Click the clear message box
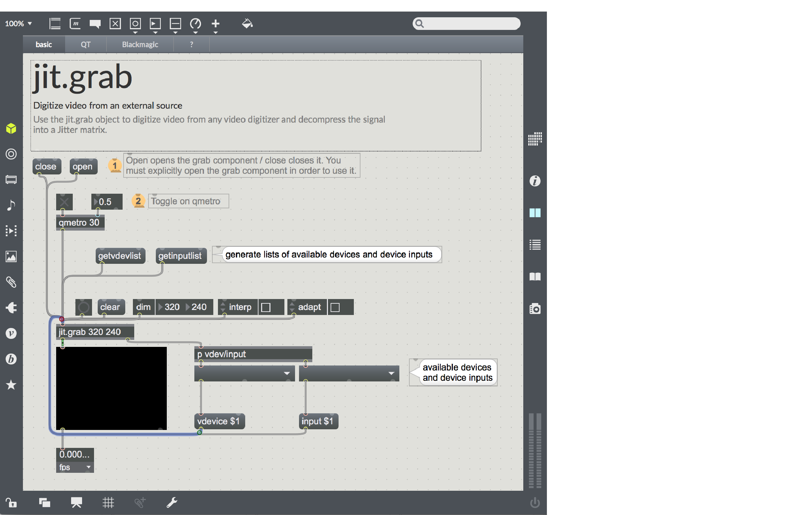Screen dimensions: 812x515 point(111,307)
